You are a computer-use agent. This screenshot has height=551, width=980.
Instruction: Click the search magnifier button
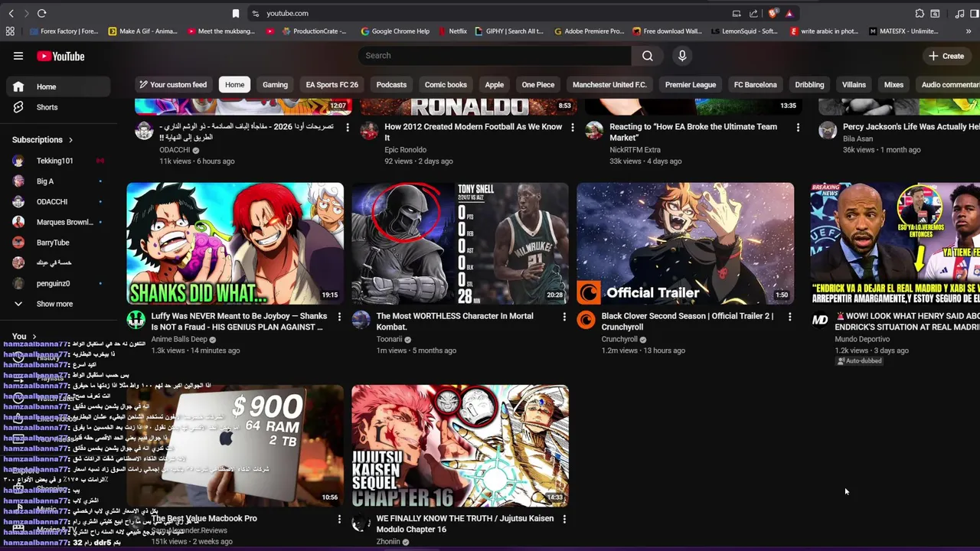pos(648,56)
